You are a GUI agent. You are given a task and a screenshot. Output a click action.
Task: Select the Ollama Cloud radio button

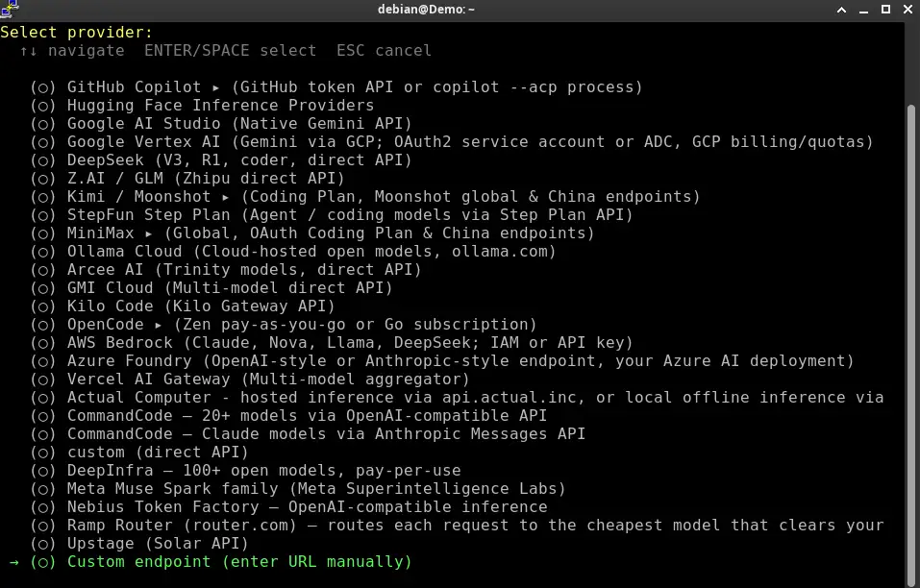(x=43, y=252)
